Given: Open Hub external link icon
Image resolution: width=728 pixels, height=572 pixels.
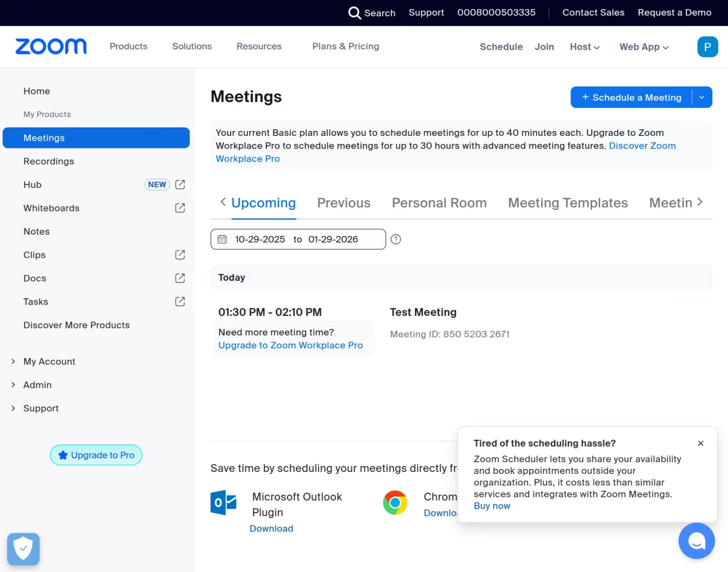Looking at the screenshot, I should 180,184.
